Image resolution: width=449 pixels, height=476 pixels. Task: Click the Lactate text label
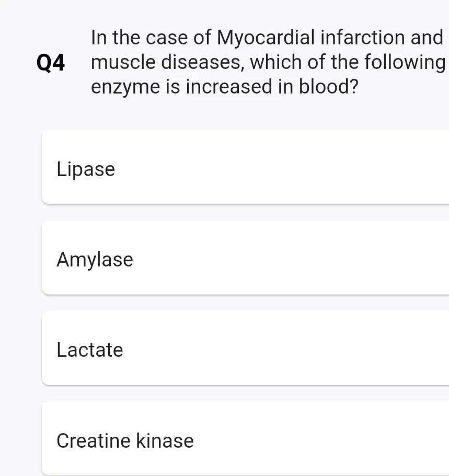[x=90, y=350]
